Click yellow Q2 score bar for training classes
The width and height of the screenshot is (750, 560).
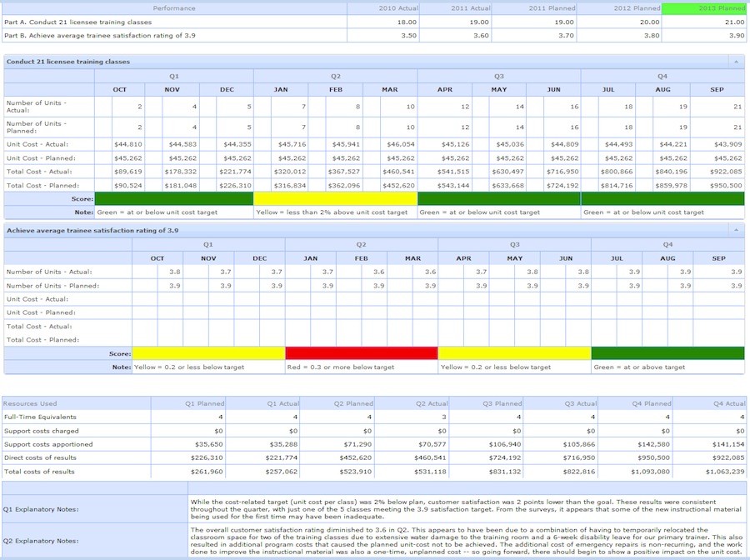coord(335,198)
